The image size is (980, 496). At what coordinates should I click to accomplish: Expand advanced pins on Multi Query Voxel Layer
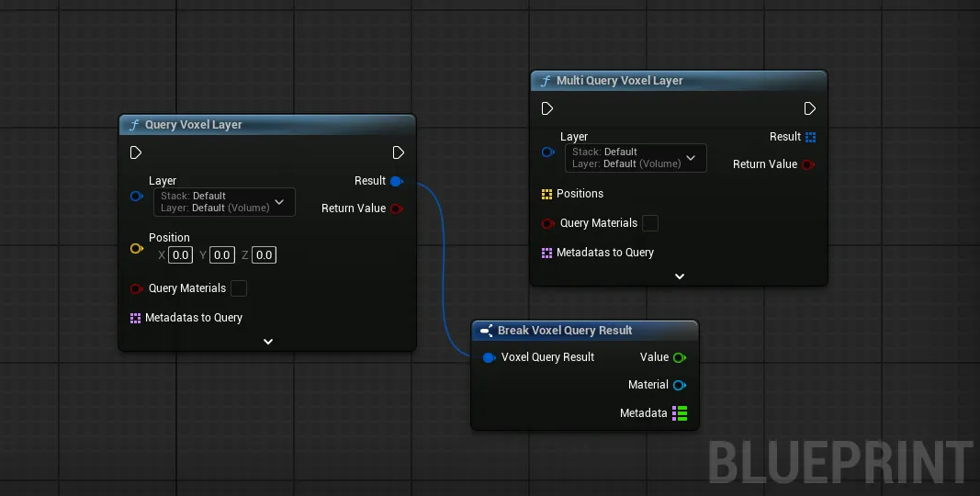(x=680, y=276)
